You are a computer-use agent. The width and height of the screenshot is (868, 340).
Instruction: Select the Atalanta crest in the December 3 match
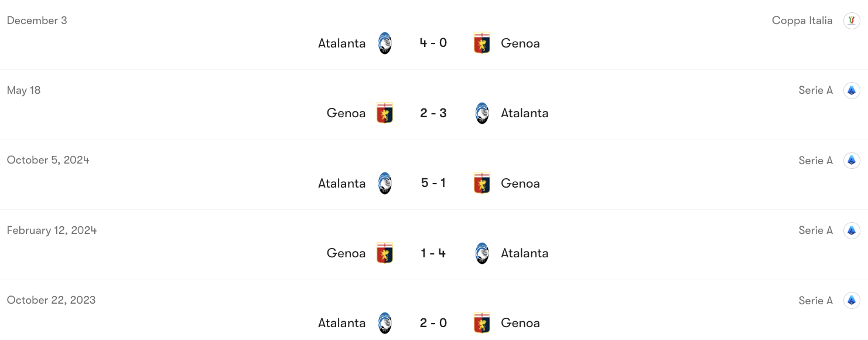click(x=385, y=43)
